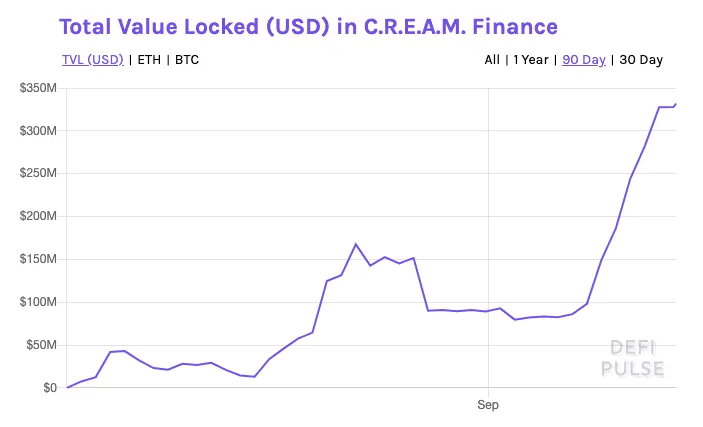Click the $300M y-axis label

pos(38,131)
